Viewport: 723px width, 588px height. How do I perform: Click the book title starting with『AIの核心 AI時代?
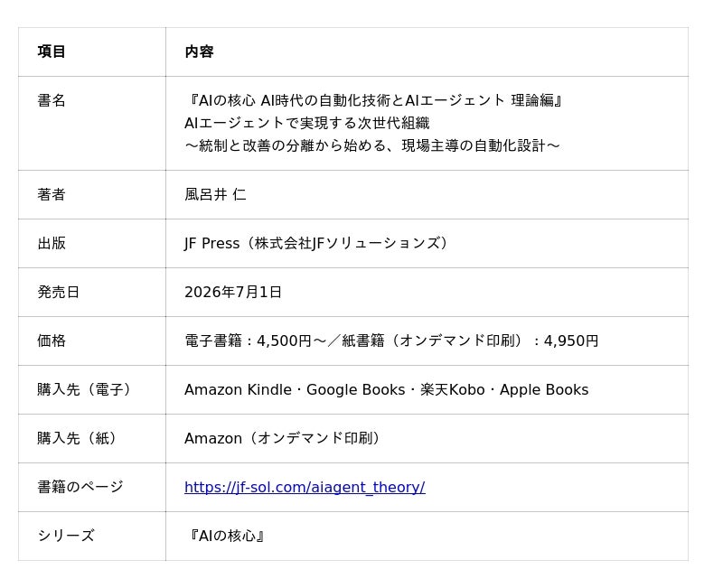(374, 100)
